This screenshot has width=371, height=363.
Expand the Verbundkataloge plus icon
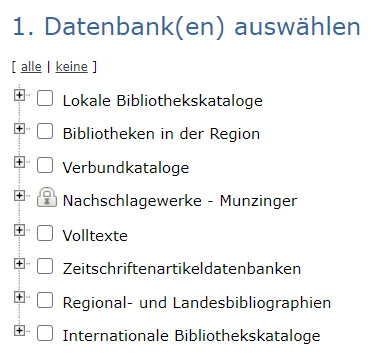pos(19,162)
